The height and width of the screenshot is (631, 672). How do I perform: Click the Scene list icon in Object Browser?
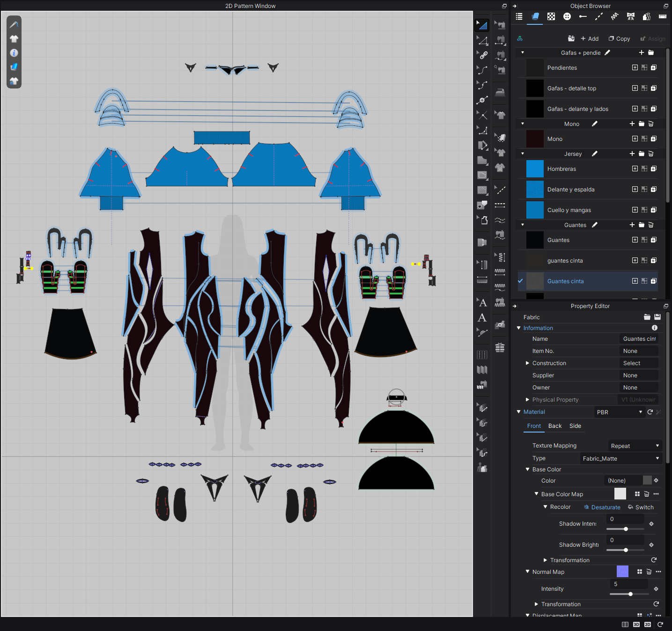[519, 17]
